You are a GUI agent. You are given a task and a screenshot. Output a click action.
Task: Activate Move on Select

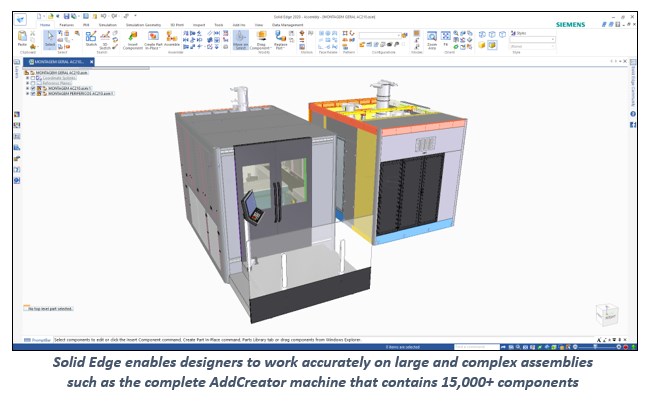click(240, 40)
